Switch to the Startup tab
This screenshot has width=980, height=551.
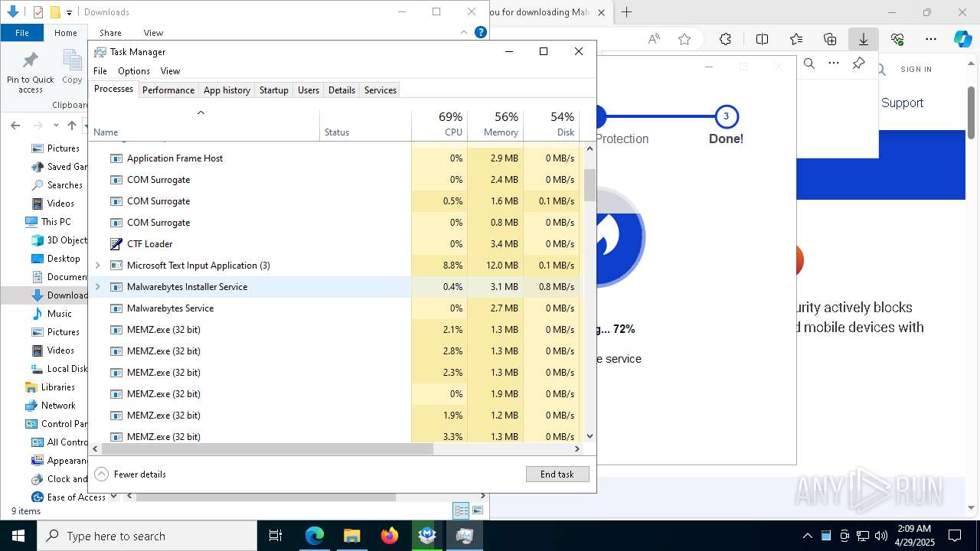pyautogui.click(x=273, y=90)
